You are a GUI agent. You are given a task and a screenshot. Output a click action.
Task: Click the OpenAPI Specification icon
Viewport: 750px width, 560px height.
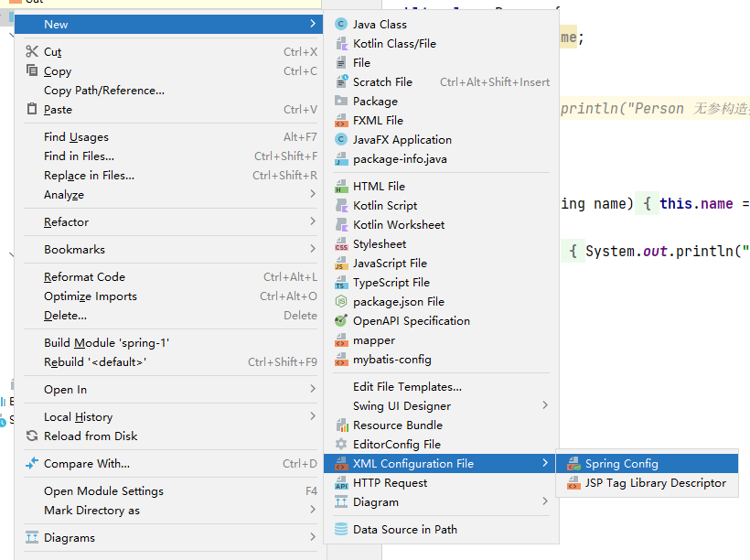(x=341, y=321)
